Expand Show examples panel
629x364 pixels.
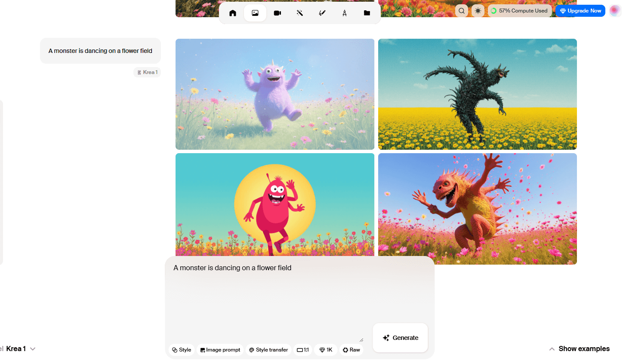tap(579, 349)
